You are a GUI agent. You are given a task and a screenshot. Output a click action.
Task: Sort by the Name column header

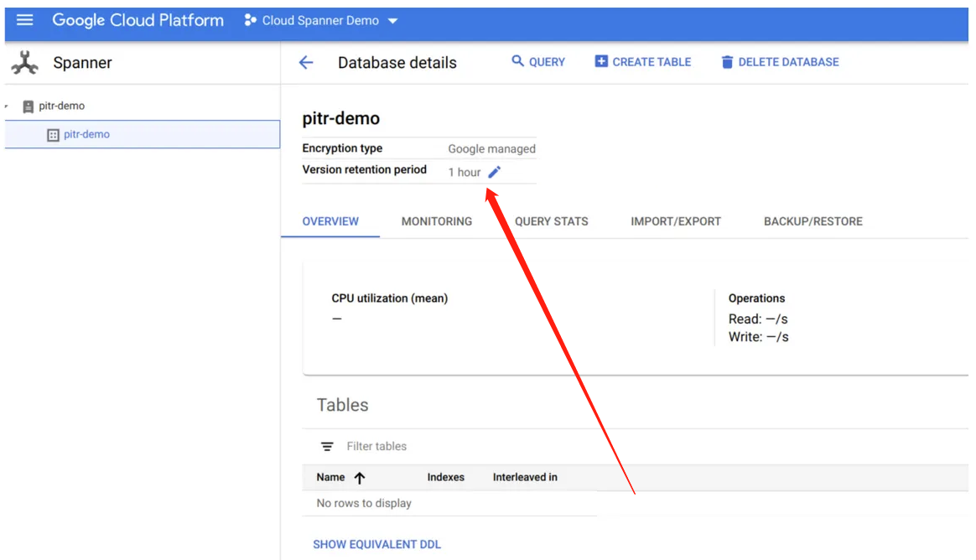pyautogui.click(x=330, y=477)
